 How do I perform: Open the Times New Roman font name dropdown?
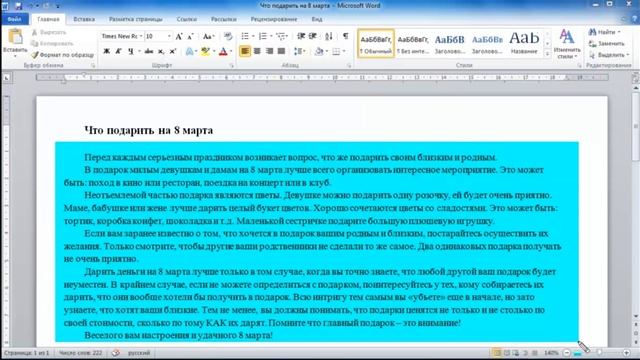[x=141, y=36]
